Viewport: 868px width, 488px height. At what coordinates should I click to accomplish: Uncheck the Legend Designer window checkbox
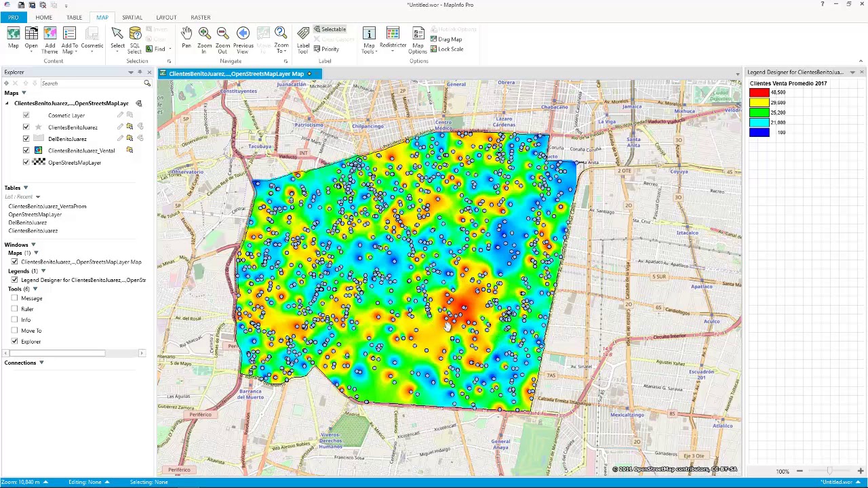pyautogui.click(x=14, y=280)
